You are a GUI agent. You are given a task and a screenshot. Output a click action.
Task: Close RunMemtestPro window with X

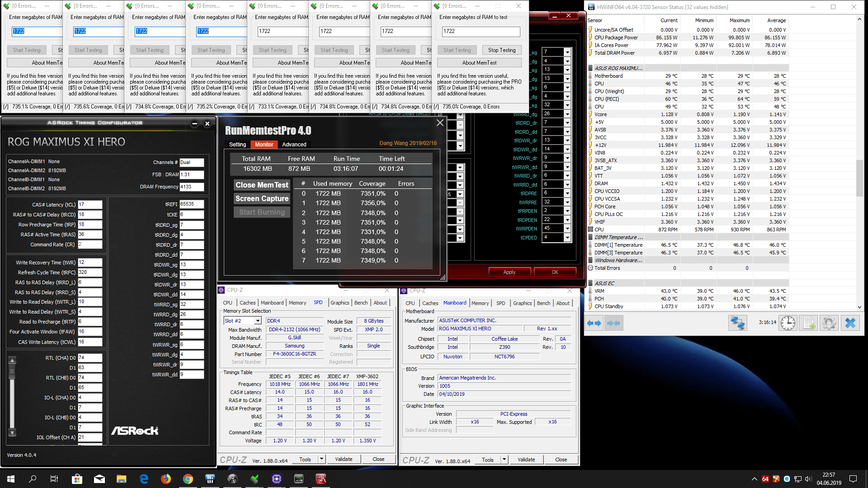tap(440, 123)
